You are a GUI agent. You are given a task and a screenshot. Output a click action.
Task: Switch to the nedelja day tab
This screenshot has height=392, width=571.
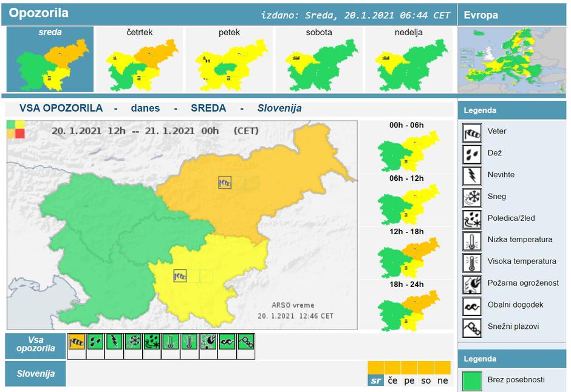407,59
